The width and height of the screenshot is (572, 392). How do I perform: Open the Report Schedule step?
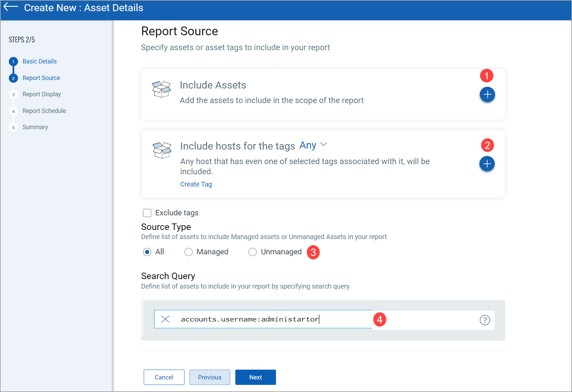click(x=44, y=111)
